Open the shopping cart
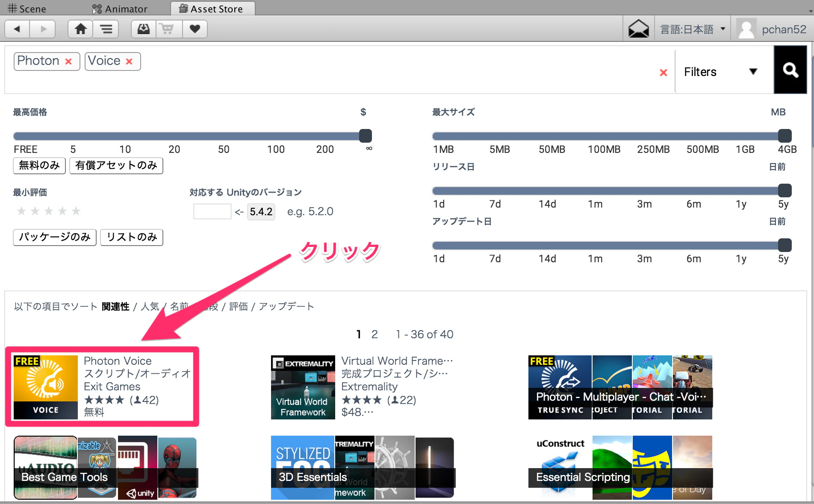 click(x=169, y=29)
